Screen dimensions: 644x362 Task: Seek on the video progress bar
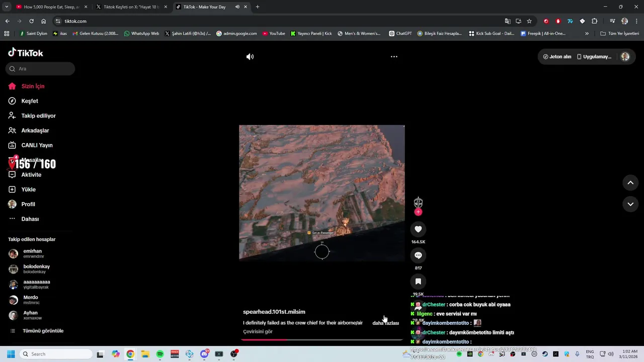coord(322,340)
